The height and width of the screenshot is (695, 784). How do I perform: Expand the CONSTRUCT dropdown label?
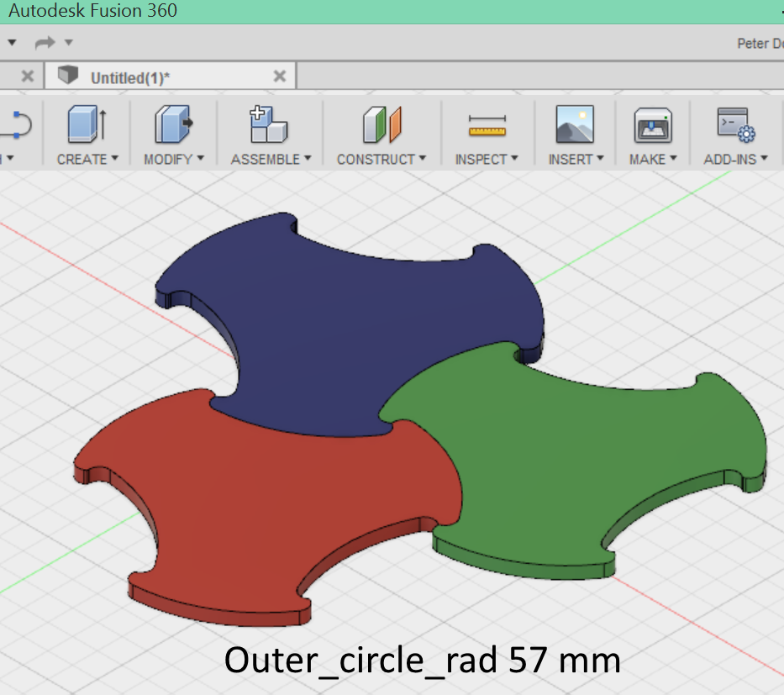coord(381,159)
